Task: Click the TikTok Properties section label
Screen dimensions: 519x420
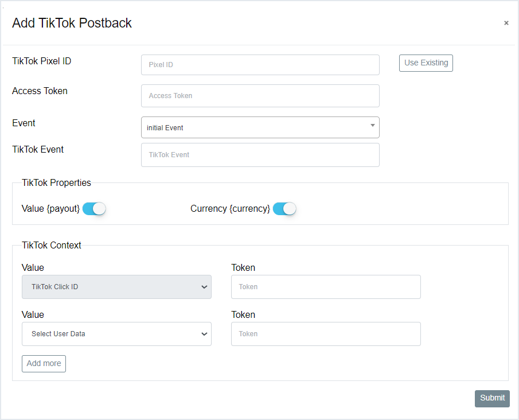Action: 56,183
